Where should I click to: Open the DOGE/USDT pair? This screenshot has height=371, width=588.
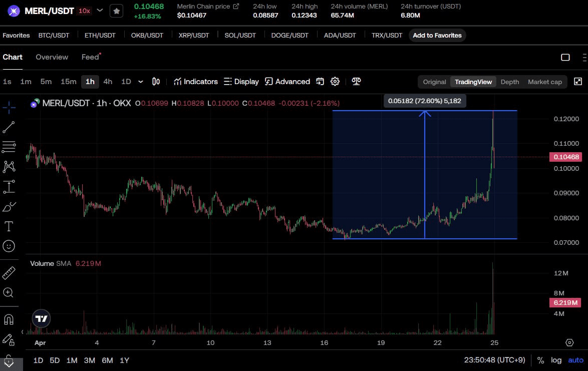pyautogui.click(x=290, y=35)
